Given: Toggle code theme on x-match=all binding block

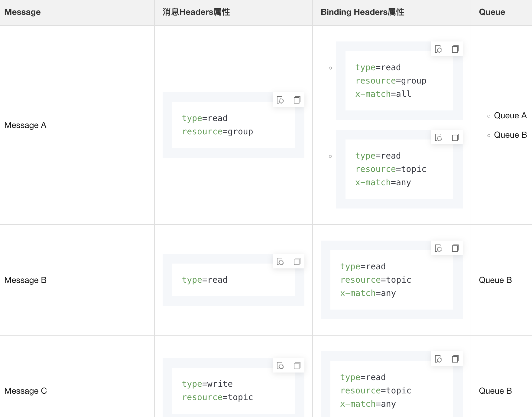Looking at the screenshot, I should 439,49.
